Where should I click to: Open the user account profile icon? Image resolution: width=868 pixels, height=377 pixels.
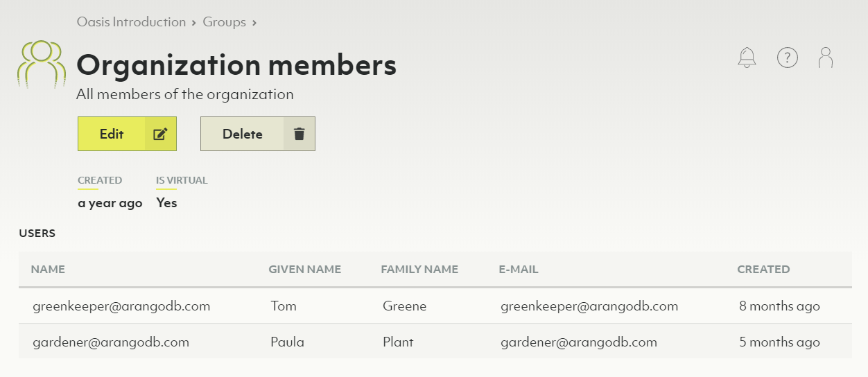click(826, 58)
